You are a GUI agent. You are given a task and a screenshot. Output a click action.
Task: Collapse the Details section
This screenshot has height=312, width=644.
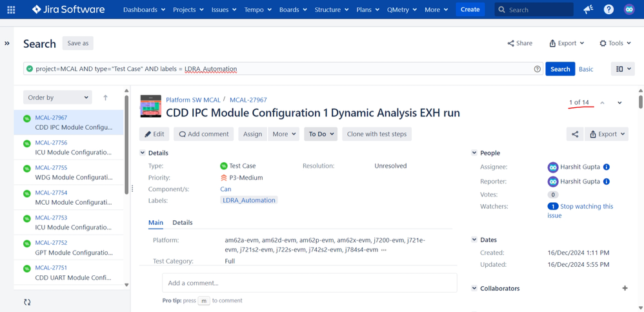(x=143, y=153)
